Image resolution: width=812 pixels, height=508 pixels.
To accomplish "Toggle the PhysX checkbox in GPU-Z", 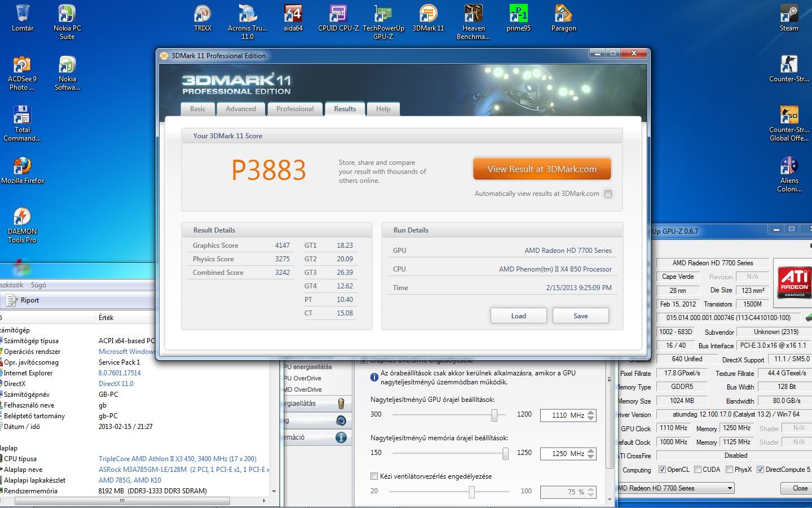I will (730, 470).
